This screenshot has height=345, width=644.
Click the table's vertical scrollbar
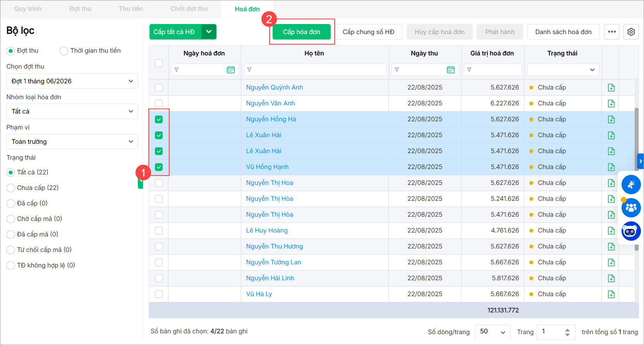point(636,179)
